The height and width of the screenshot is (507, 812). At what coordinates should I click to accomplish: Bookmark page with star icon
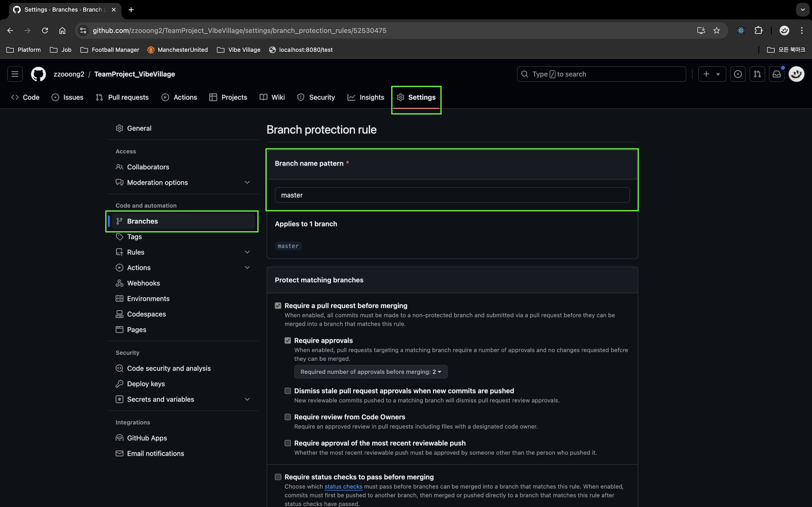(717, 31)
